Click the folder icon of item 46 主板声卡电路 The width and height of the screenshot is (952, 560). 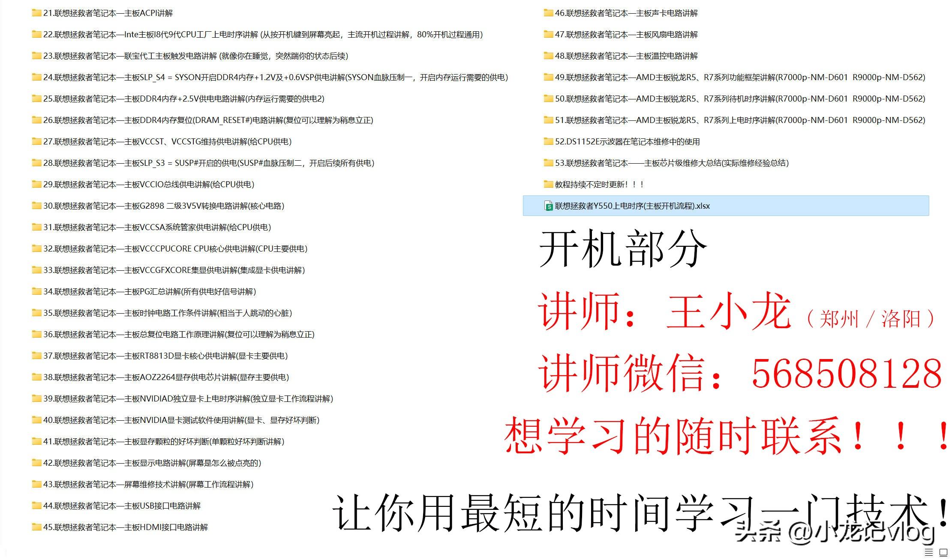click(548, 13)
